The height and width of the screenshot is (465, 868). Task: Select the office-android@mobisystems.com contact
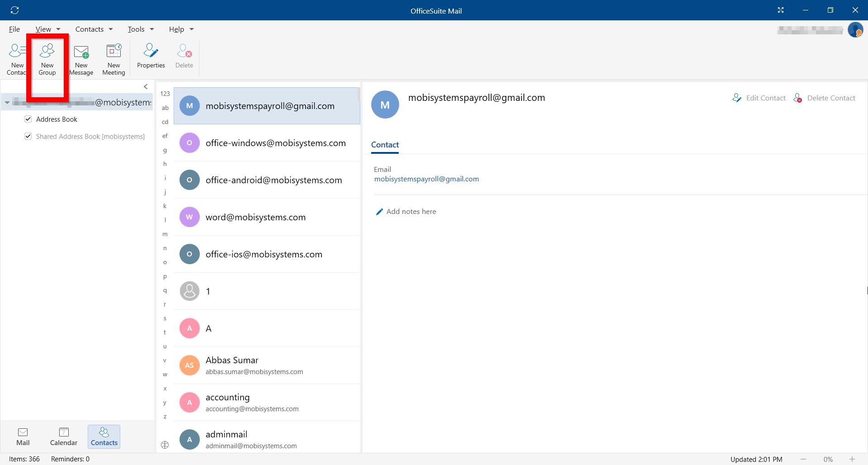click(x=267, y=180)
